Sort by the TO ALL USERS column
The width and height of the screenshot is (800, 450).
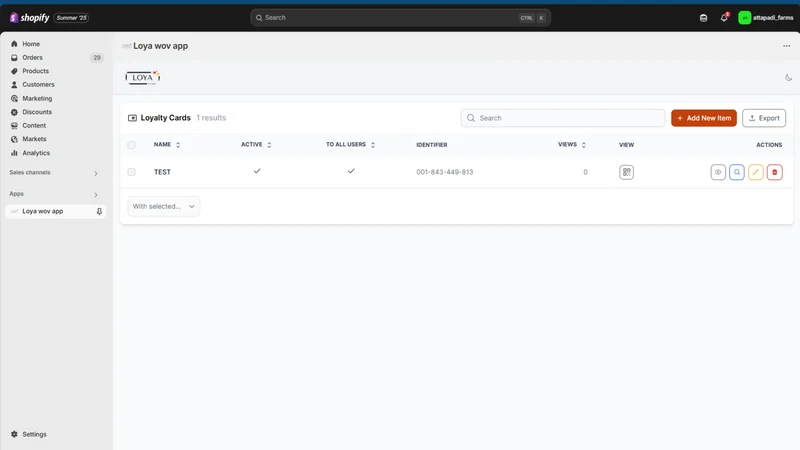click(351, 145)
